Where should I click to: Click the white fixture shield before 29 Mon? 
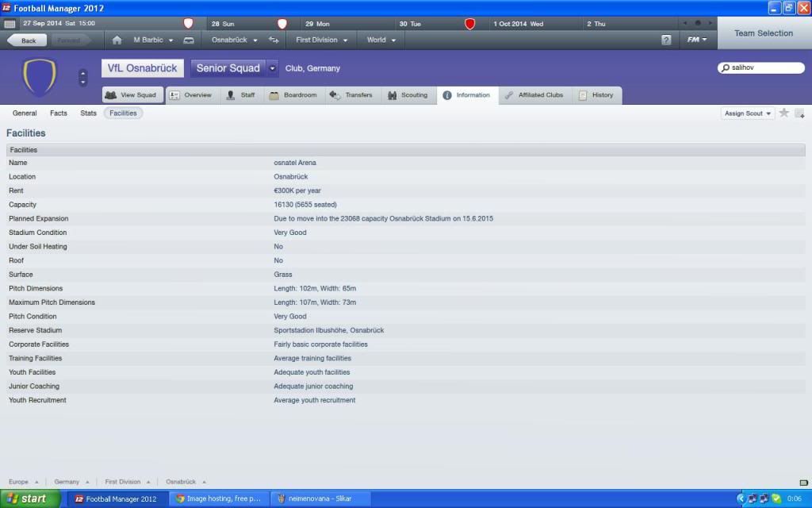click(282, 23)
